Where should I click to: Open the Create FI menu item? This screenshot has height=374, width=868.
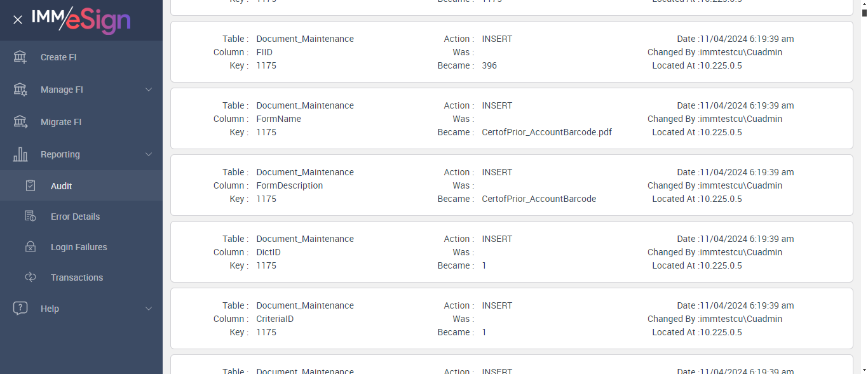point(58,57)
